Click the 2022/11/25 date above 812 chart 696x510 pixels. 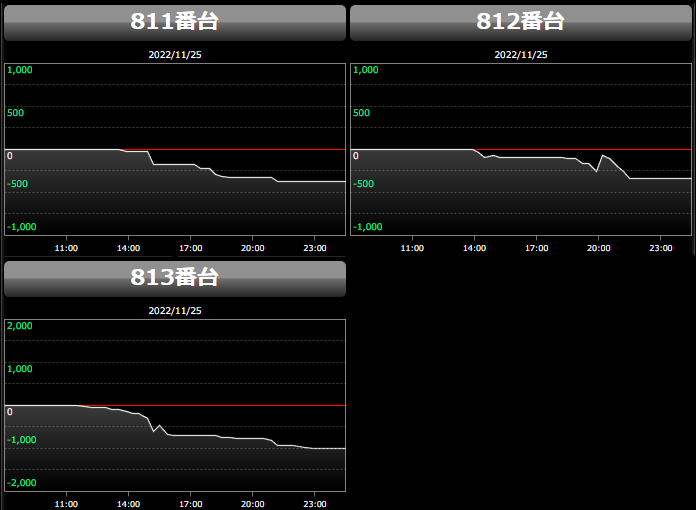pyautogui.click(x=521, y=55)
